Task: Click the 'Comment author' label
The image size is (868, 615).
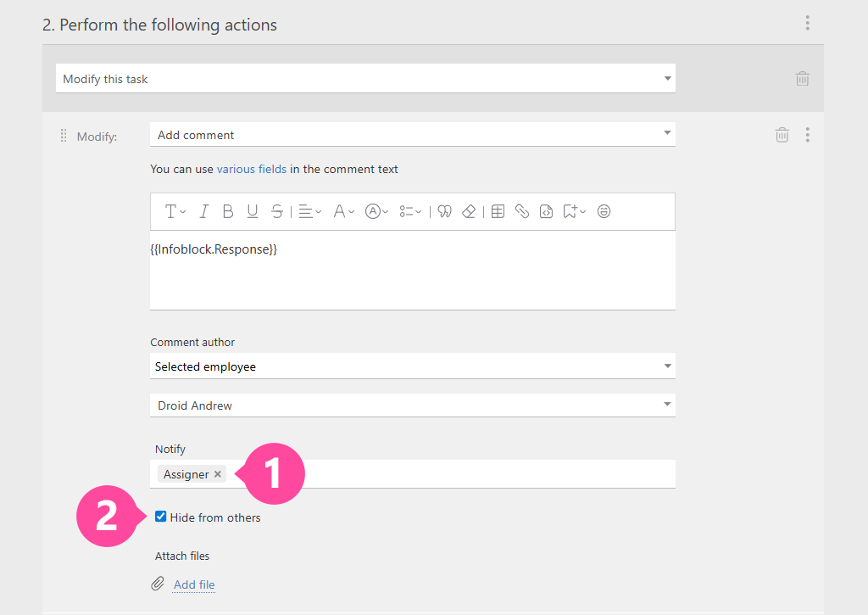Action: (192, 343)
